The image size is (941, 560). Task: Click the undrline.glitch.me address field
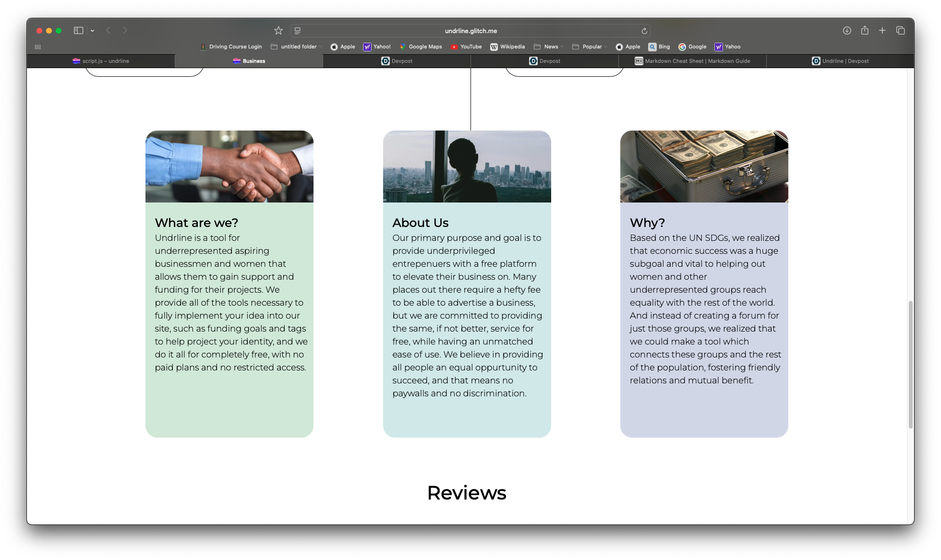[x=470, y=31]
